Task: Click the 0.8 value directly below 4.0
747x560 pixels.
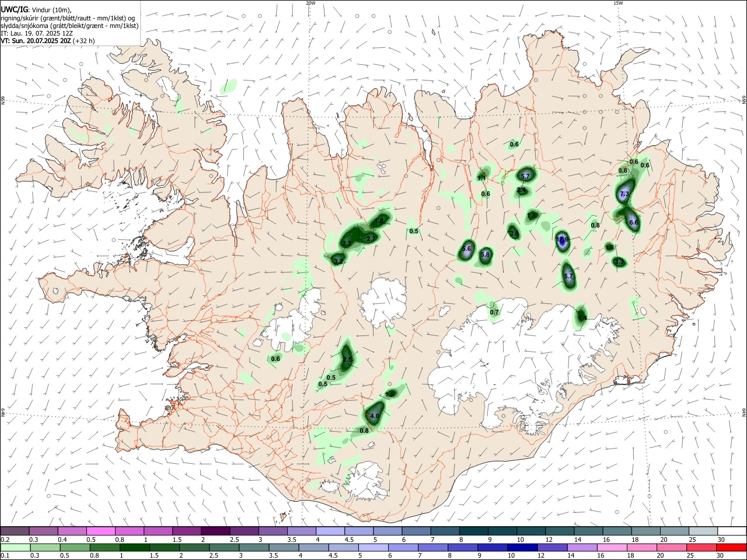Action: click(364, 430)
